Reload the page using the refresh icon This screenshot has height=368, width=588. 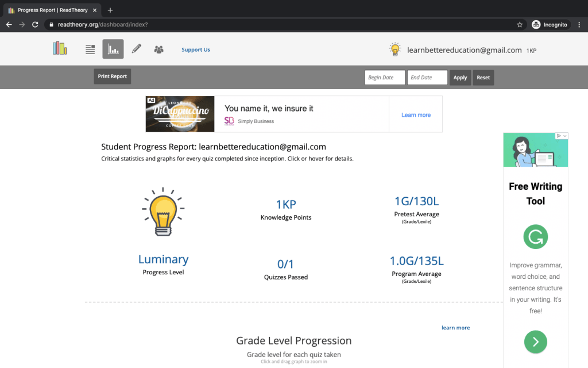tap(35, 25)
